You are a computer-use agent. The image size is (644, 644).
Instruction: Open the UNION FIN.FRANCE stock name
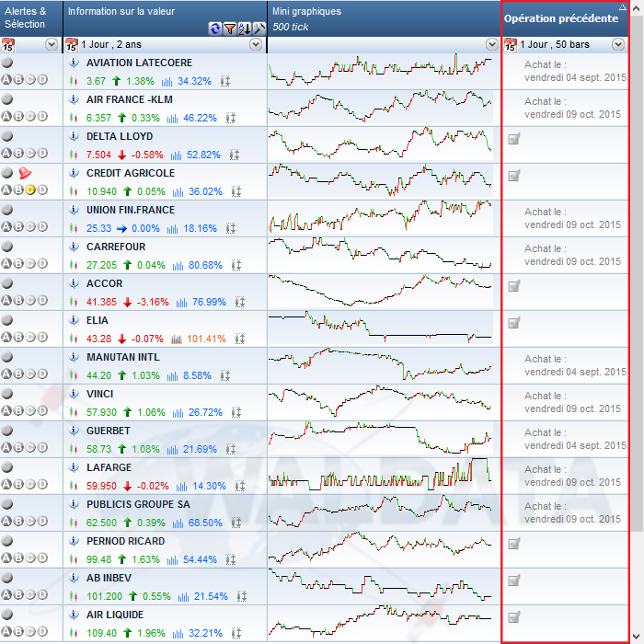click(131, 210)
